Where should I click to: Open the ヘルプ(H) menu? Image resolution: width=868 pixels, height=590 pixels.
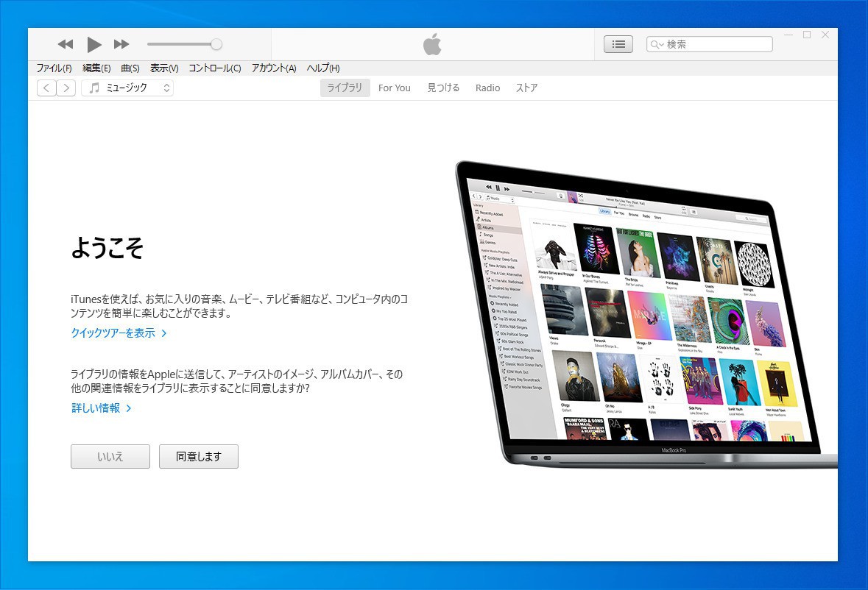click(x=323, y=68)
